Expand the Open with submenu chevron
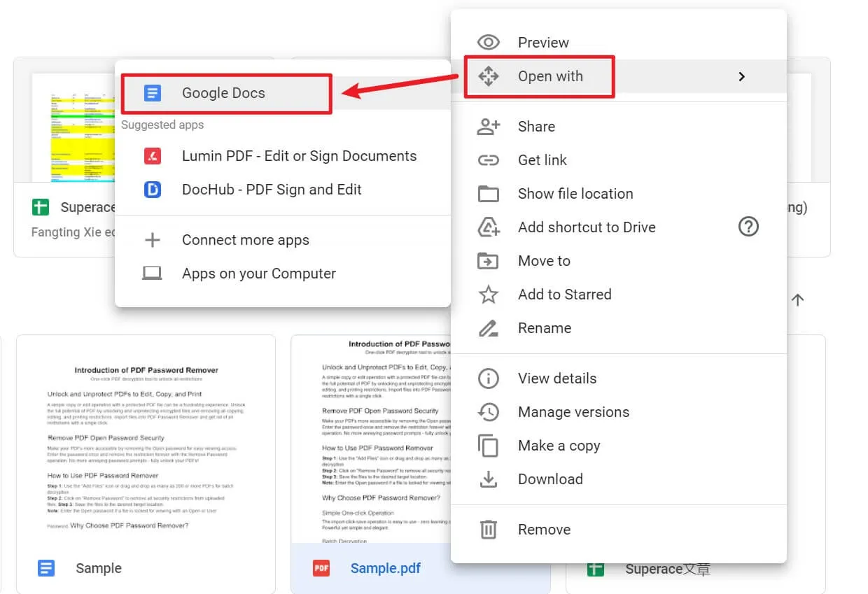This screenshot has height=594, width=868. [742, 77]
